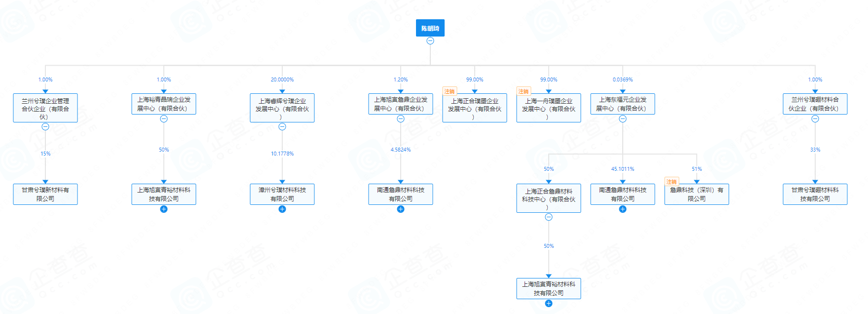
Task: Expand plus icon under 漳州兮璞材料科技有限公司
Action: (x=282, y=209)
